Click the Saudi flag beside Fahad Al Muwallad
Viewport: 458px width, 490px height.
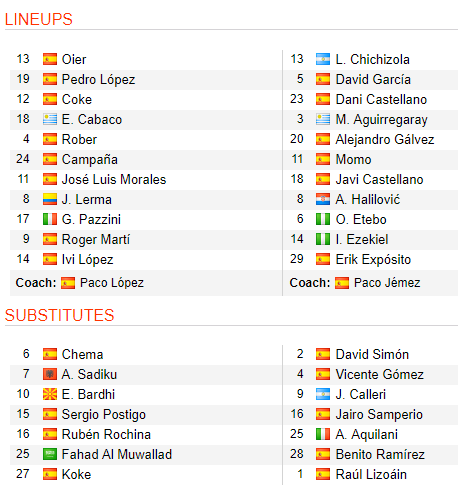pos(50,454)
